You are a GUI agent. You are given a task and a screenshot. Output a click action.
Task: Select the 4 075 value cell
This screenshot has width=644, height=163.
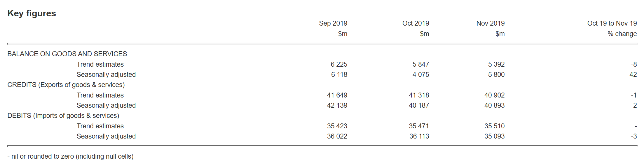point(421,75)
